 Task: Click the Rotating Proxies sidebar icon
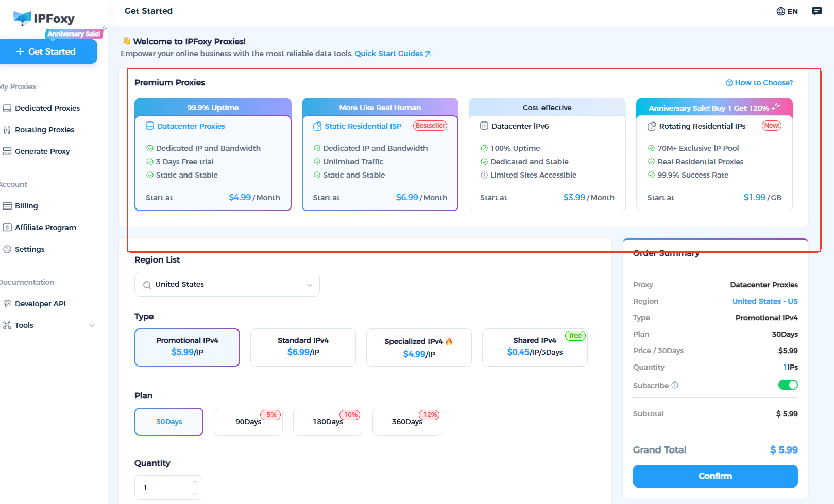pyautogui.click(x=7, y=130)
